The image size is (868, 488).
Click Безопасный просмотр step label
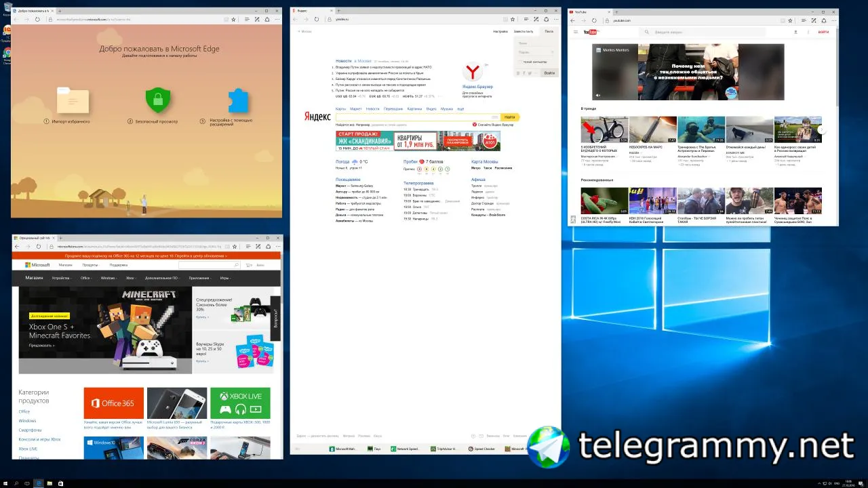point(155,121)
